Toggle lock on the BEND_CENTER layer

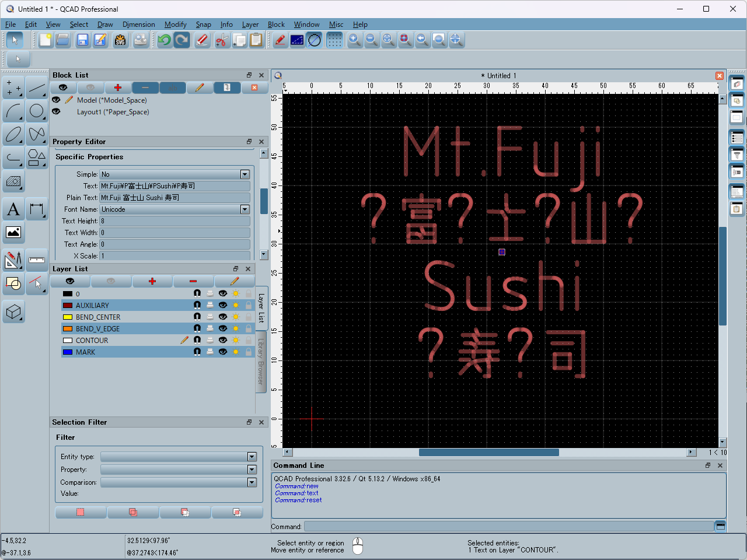(x=249, y=317)
